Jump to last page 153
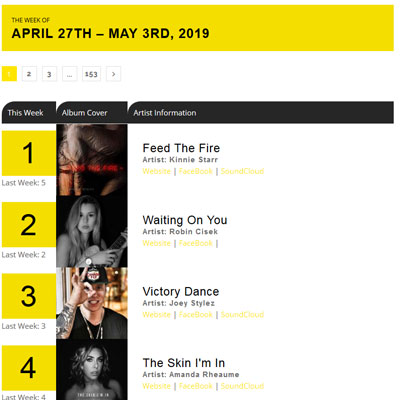Screen dimensions: 400x400 click(x=91, y=74)
